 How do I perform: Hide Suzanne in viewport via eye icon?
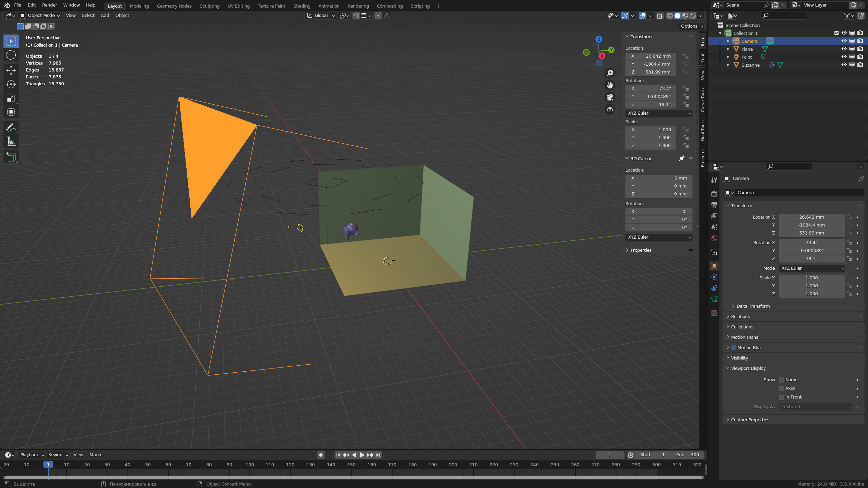[844, 65]
